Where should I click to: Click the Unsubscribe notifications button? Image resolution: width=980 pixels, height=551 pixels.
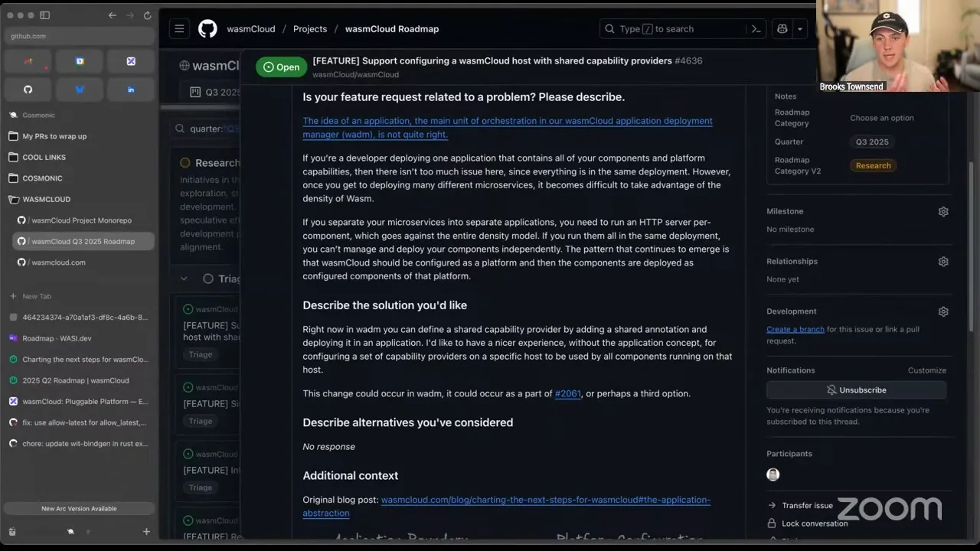point(857,390)
